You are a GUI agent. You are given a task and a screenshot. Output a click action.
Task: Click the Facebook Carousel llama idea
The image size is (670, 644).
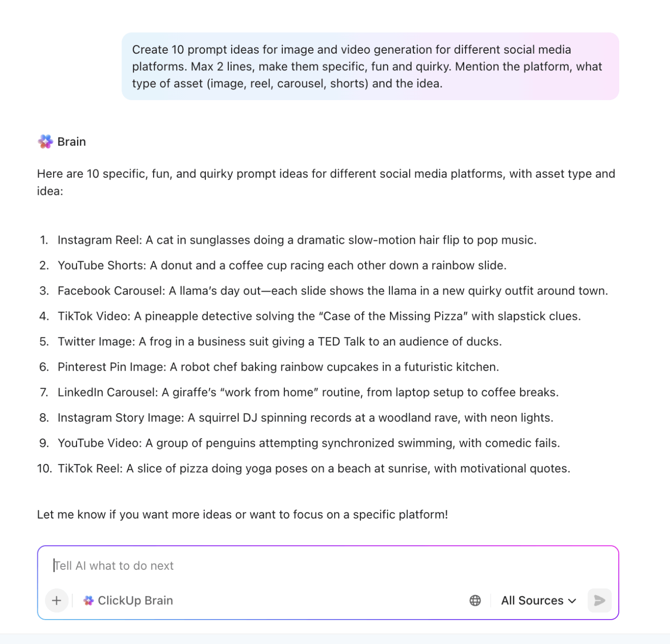tap(333, 291)
